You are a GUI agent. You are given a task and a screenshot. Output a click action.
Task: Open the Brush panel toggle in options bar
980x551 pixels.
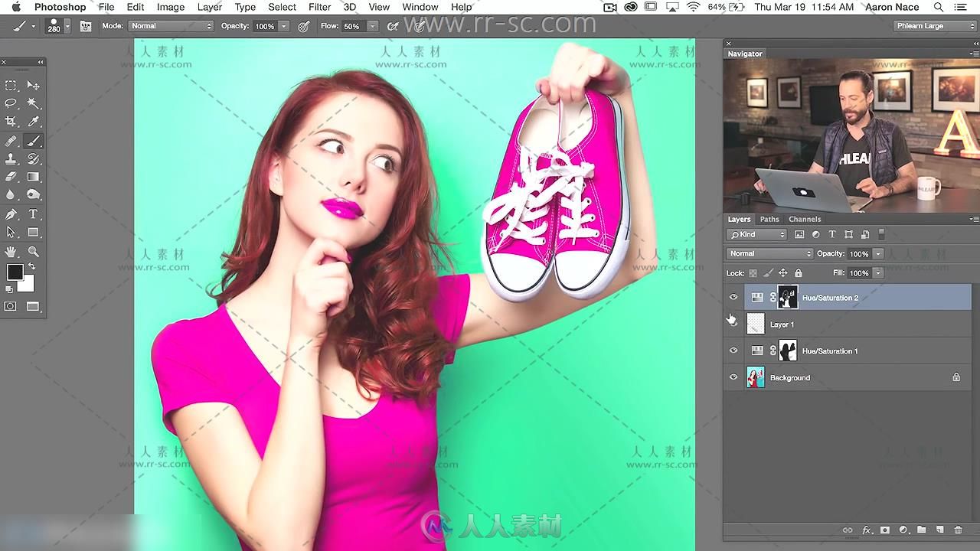coord(86,26)
